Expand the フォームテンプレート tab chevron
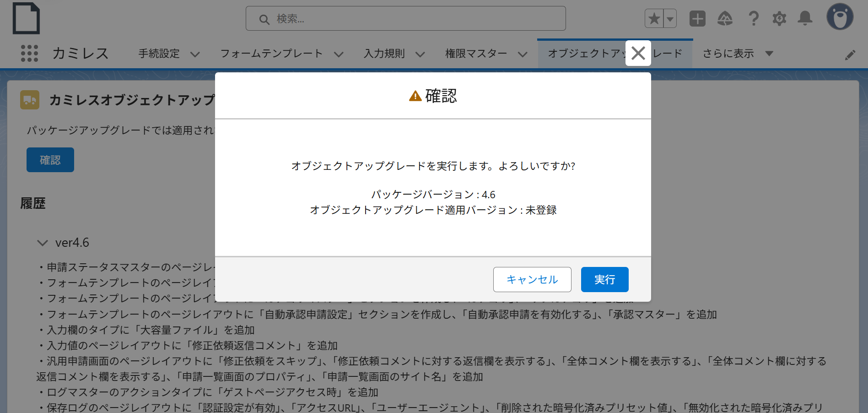 pyautogui.click(x=339, y=54)
